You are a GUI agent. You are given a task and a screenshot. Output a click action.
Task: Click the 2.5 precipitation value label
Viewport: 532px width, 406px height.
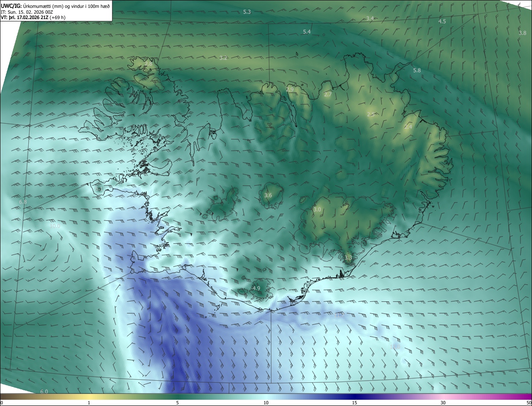tap(371, 114)
